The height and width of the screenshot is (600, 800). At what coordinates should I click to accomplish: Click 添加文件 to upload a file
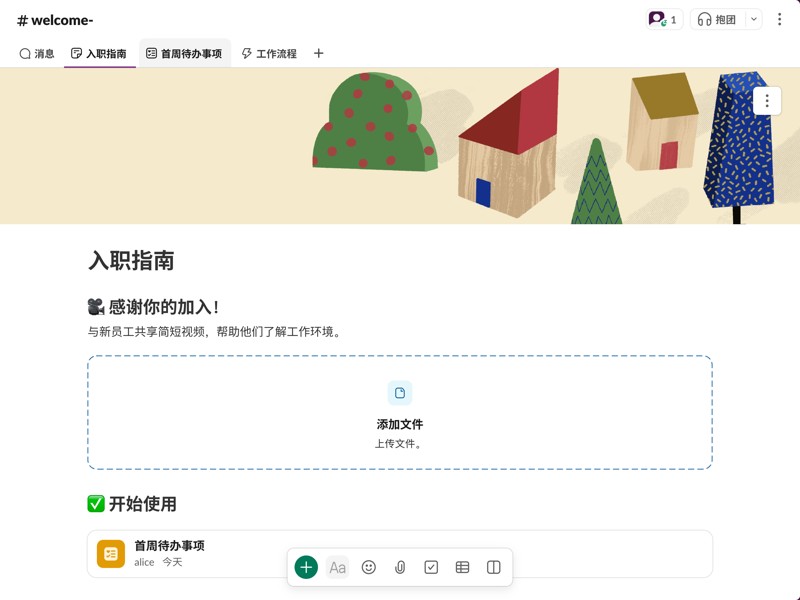point(400,423)
